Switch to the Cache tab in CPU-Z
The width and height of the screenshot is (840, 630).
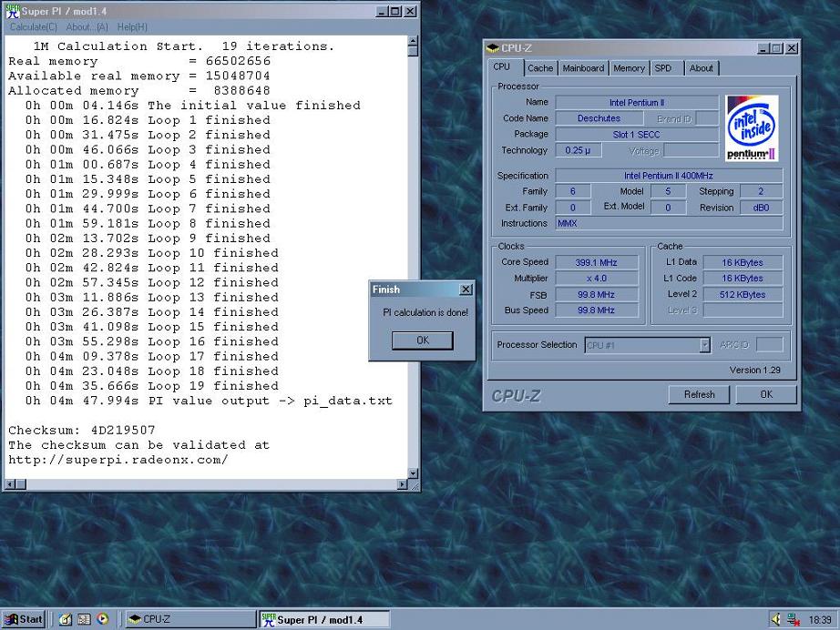(x=540, y=68)
